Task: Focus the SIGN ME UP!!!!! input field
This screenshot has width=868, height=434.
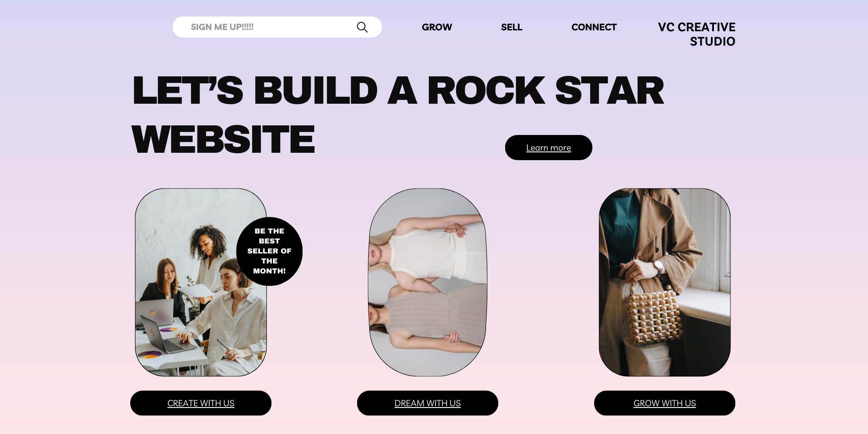Action: click(277, 27)
